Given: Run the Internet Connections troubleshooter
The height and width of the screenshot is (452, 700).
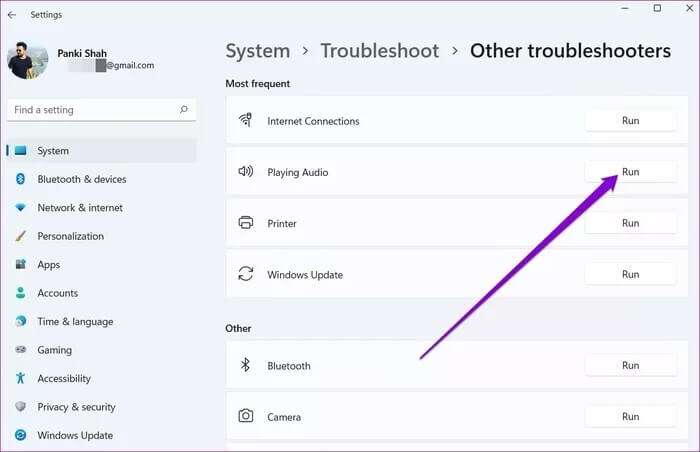Looking at the screenshot, I should click(630, 121).
